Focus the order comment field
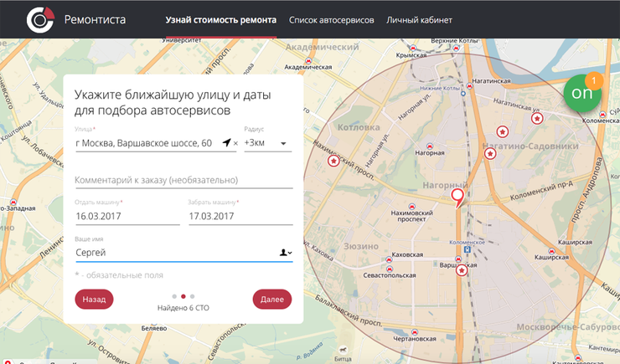The height and width of the screenshot is (364, 620). [x=183, y=180]
